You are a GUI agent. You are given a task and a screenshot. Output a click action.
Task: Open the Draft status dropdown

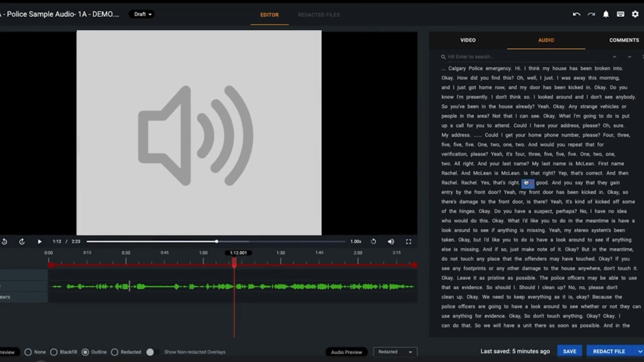[142, 14]
